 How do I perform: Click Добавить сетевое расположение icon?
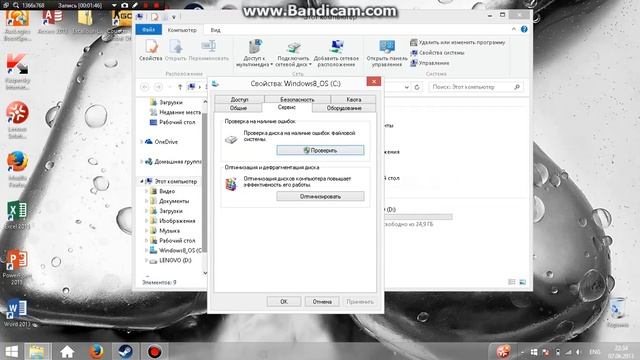click(x=336, y=53)
